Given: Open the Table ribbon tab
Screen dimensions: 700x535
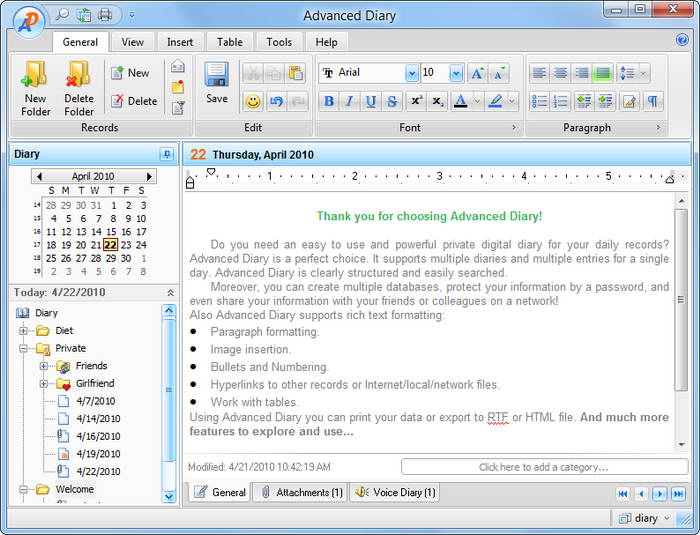Looking at the screenshot, I should (229, 42).
